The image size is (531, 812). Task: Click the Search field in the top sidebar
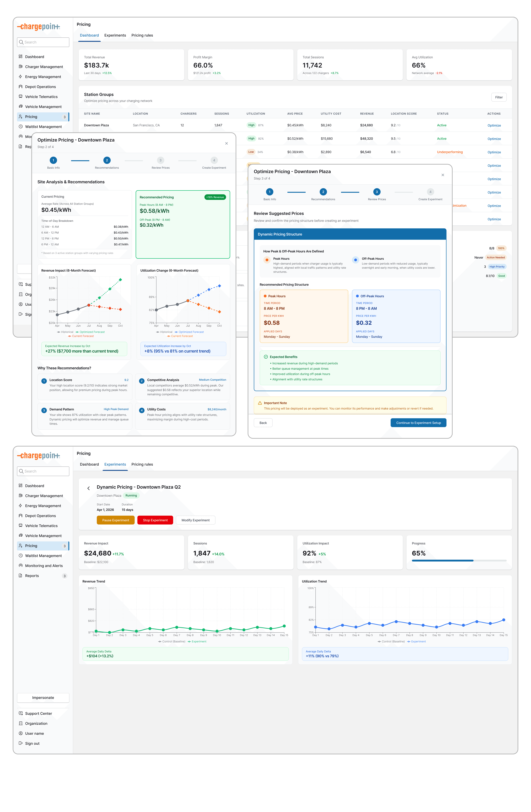tap(43, 42)
